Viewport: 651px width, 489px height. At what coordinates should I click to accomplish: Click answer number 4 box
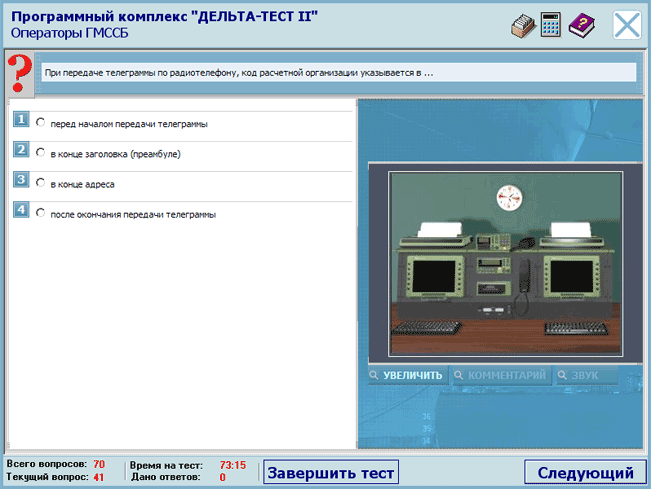click(20, 210)
